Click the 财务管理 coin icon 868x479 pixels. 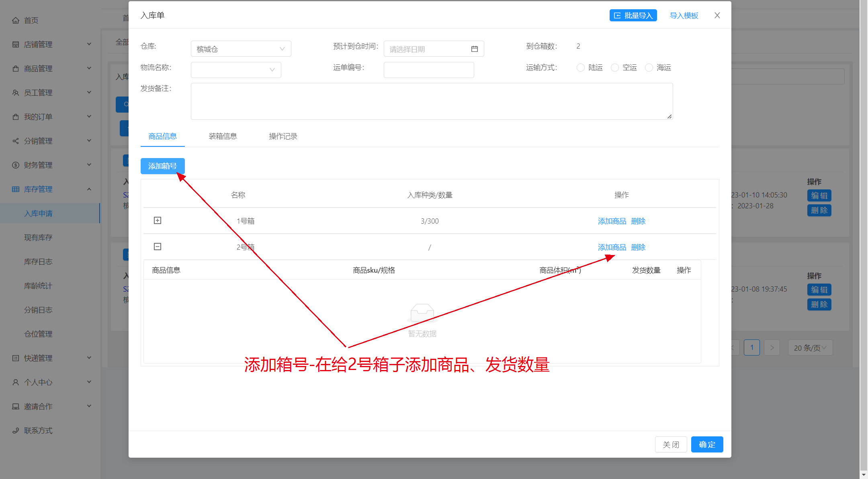point(16,165)
